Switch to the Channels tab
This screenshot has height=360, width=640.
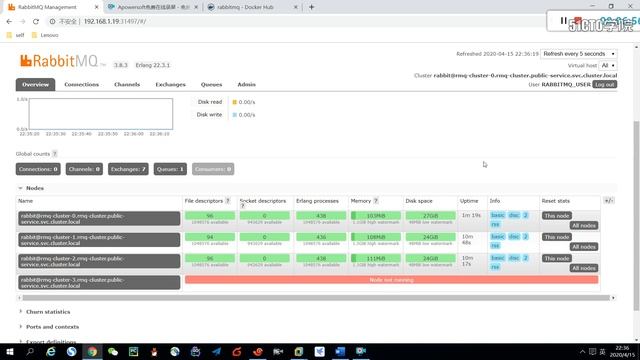point(127,84)
